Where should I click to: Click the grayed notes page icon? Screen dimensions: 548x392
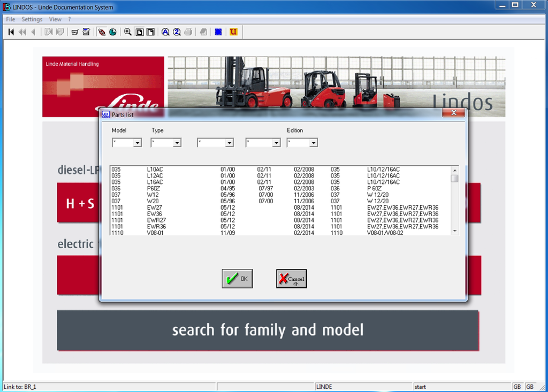(x=203, y=32)
